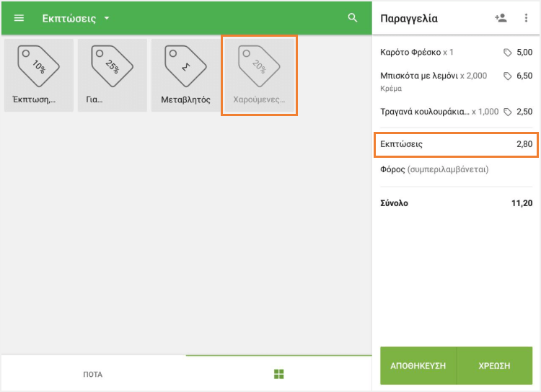The height and width of the screenshot is (392, 541).
Task: Click discount tag icon on Μπισκότα row
Action: click(508, 76)
